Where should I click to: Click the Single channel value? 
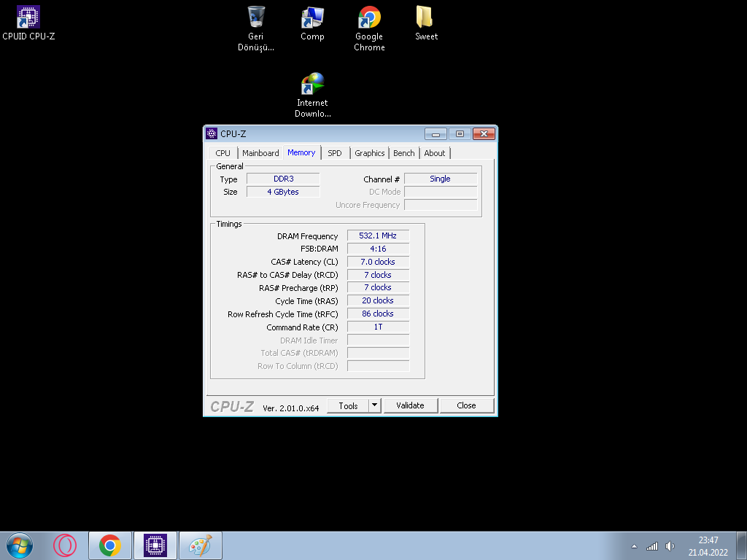coord(440,179)
